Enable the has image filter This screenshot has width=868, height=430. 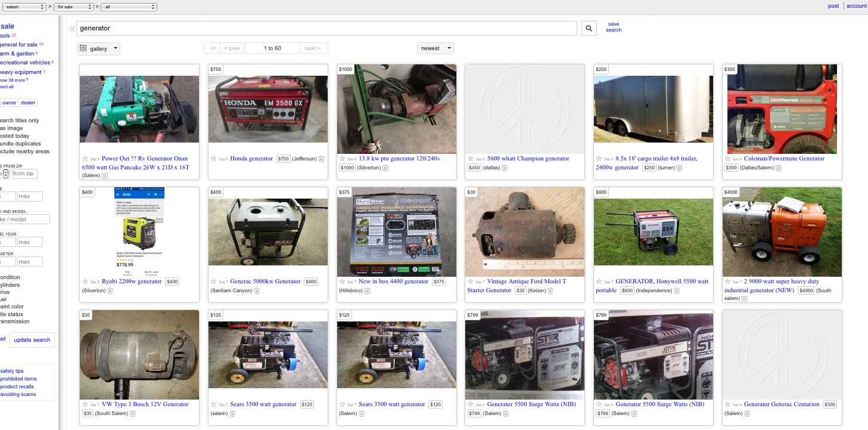(11, 128)
